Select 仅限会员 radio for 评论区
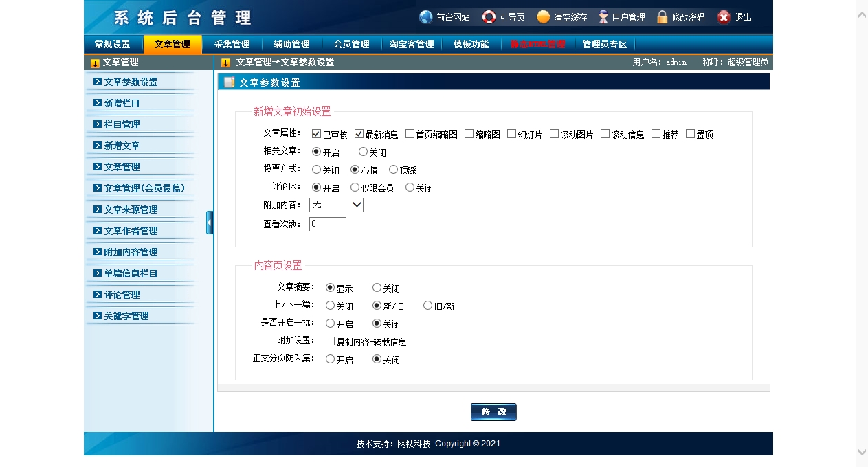 pos(355,187)
